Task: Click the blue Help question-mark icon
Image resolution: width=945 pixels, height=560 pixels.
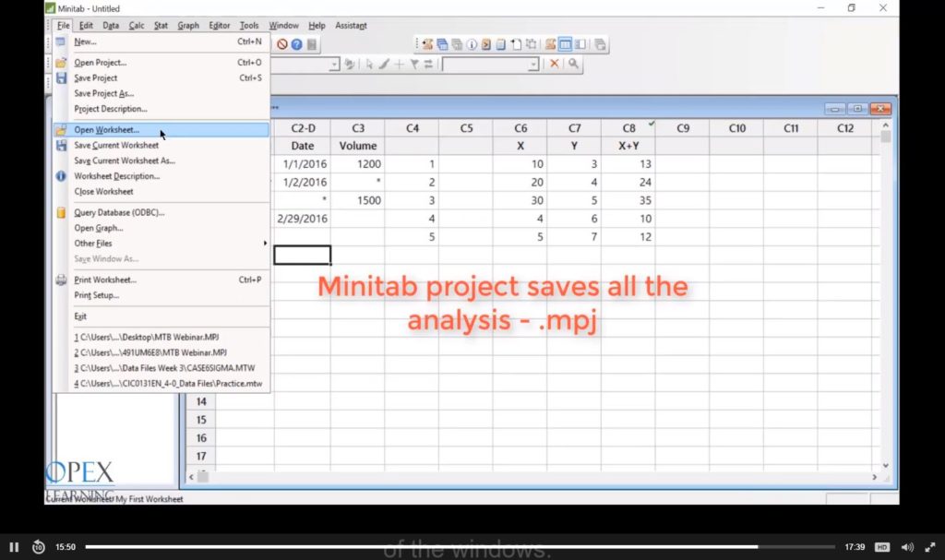Action: tap(296, 44)
